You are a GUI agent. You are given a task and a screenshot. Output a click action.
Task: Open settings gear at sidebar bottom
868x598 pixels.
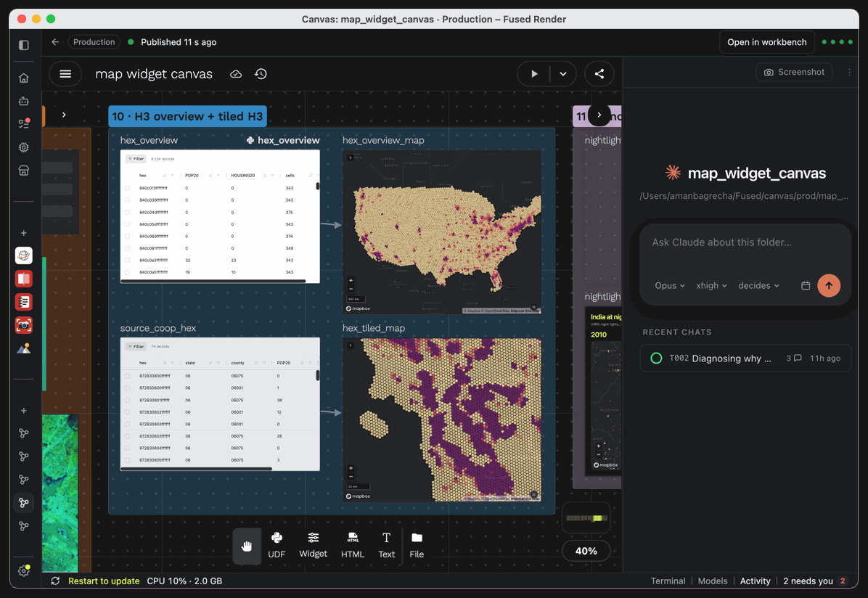pos(24,570)
